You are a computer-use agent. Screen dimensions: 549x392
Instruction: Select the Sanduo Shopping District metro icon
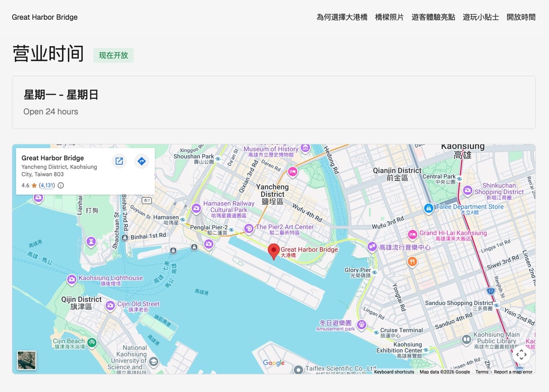point(497,305)
